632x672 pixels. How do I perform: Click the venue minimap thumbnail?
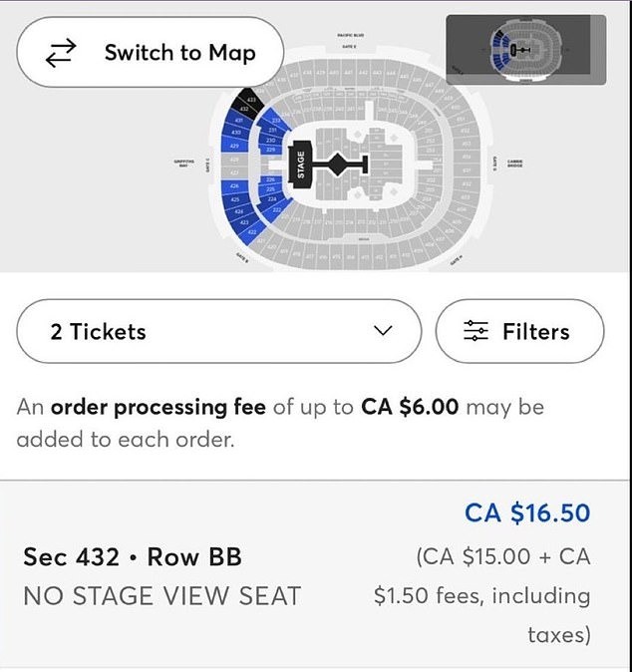pyautogui.click(x=525, y=49)
